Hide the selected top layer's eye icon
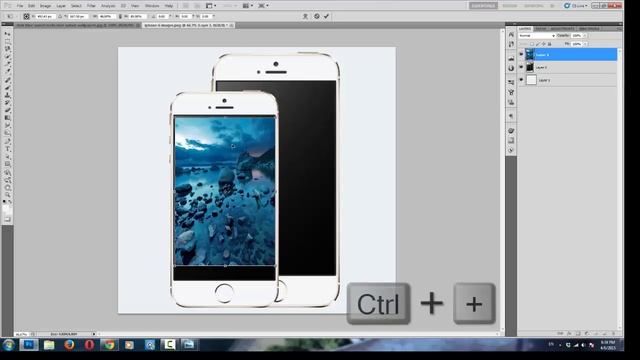Viewport: 640px width, 360px height. click(521, 54)
